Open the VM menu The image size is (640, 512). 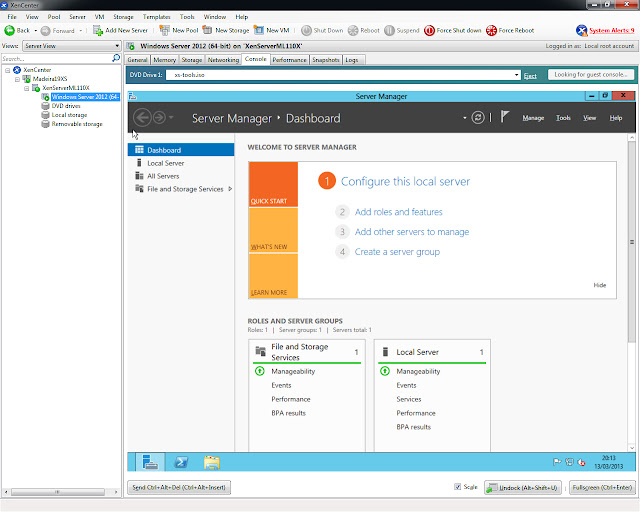(99, 17)
